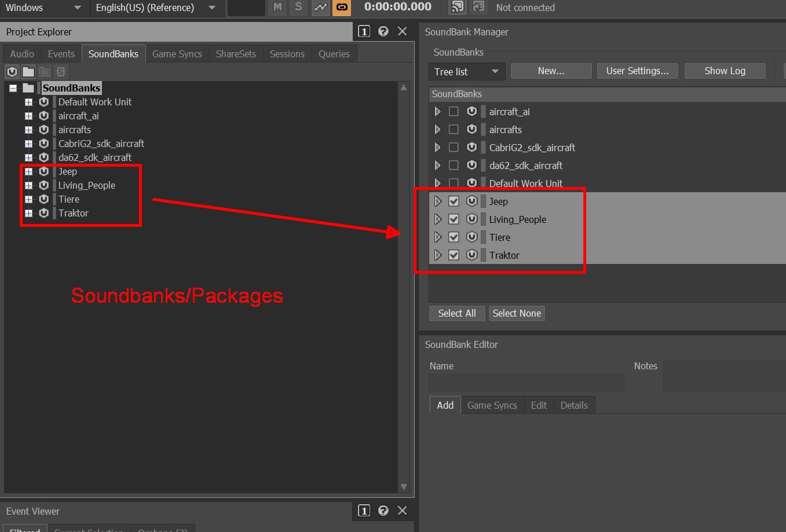Click the work unit icon of Jeep in Manager
The height and width of the screenshot is (532, 786).
[x=472, y=201]
